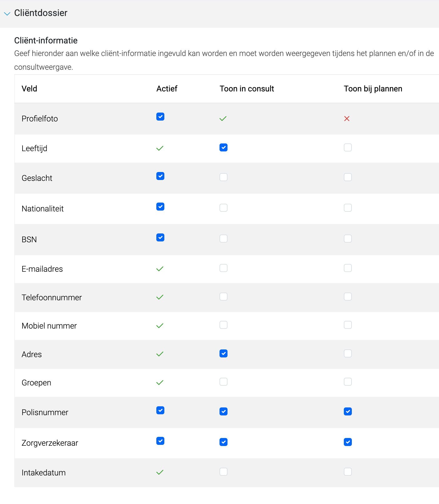Uncheck Toon in consult for Leeftijd
Viewport: 439px width, 504px height.
click(224, 147)
